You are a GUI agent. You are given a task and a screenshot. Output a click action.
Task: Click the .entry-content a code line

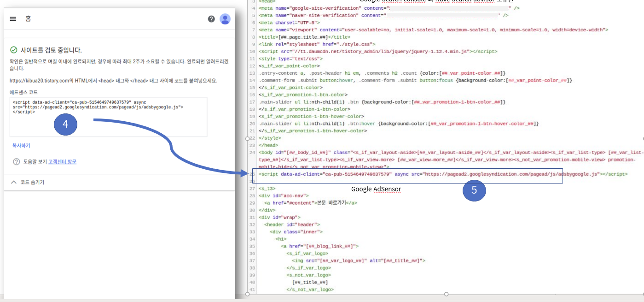382,73
